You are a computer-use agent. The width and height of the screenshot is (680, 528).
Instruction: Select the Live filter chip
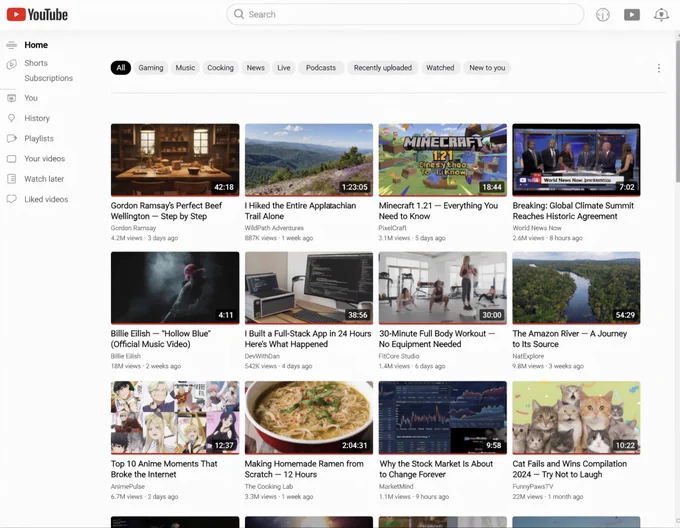coord(284,68)
